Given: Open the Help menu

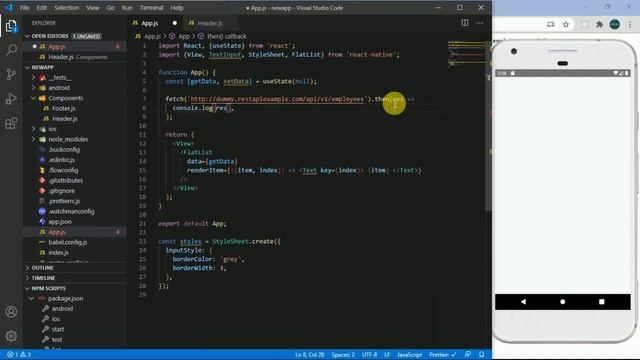Looking at the screenshot, I should (x=177, y=8).
